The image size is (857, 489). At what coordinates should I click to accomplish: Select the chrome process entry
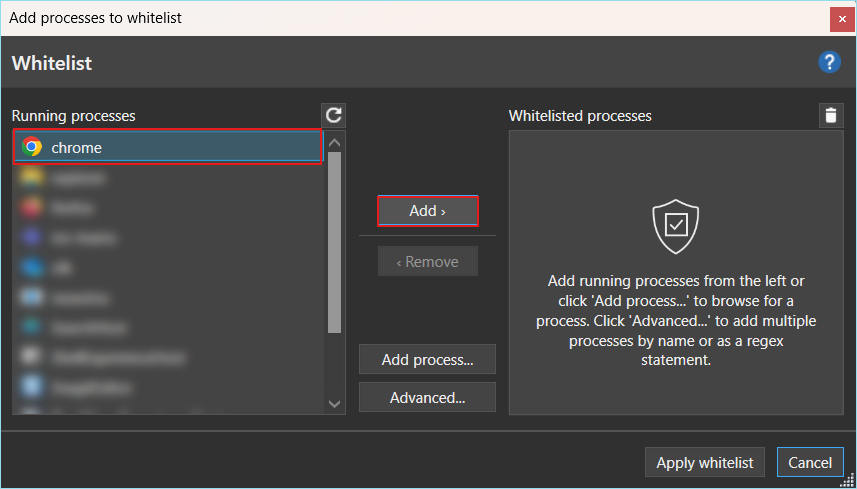(x=168, y=147)
